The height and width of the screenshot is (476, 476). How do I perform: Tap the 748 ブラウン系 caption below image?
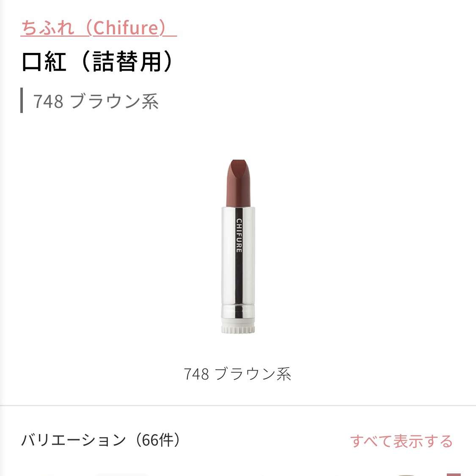pyautogui.click(x=238, y=374)
